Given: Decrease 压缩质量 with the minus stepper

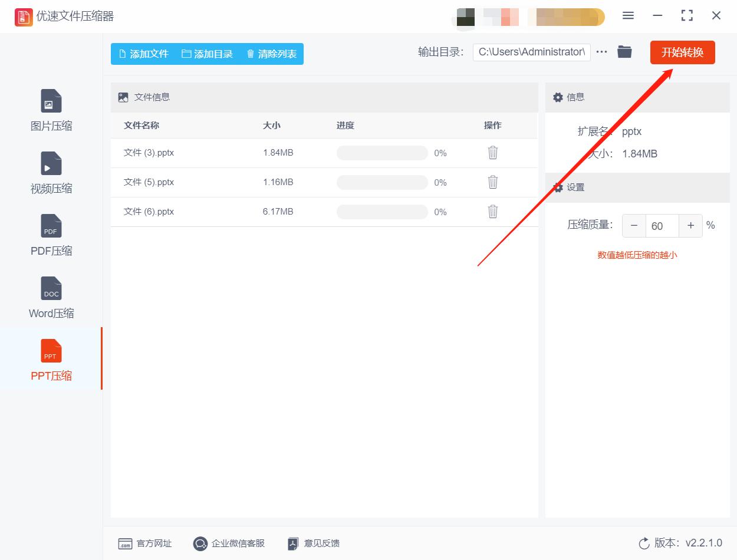Looking at the screenshot, I should [634, 226].
